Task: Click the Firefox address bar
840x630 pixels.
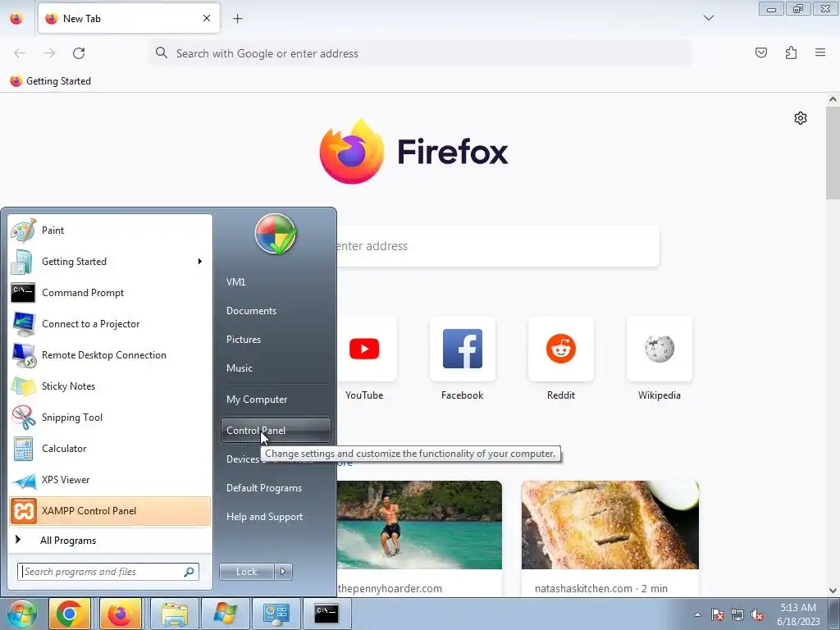Action: [x=421, y=53]
